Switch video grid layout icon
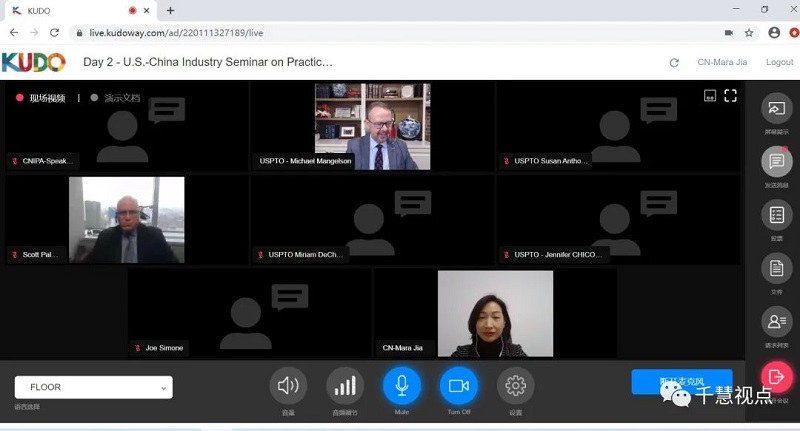 (709, 96)
